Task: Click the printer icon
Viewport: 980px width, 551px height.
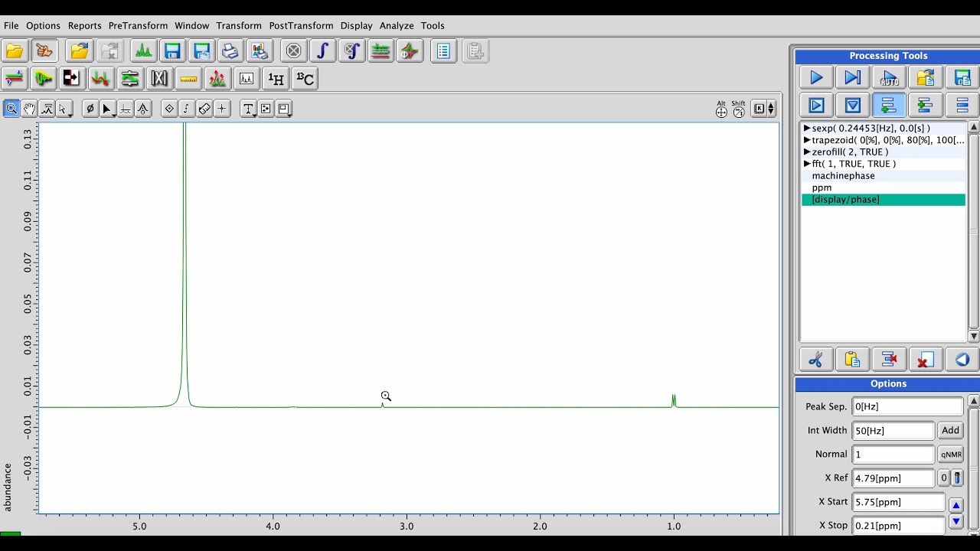Action: (230, 51)
